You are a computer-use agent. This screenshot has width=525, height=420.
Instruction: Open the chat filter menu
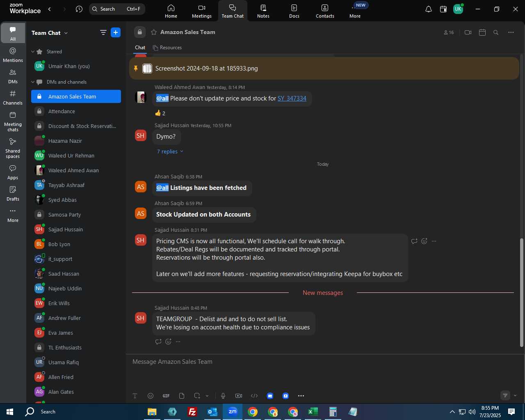pos(103,33)
